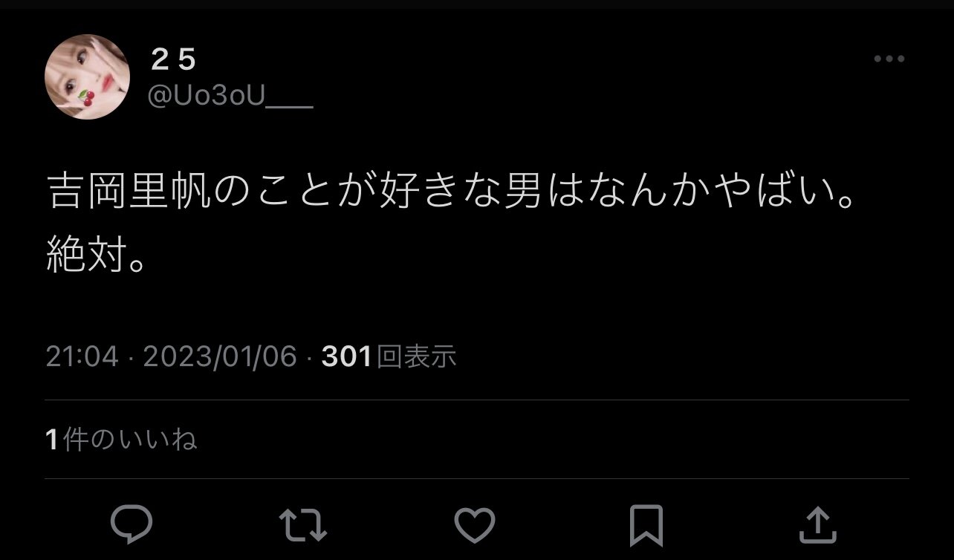Click the word "絶対。" in the tweet
This screenshot has width=954, height=560.
(95, 255)
